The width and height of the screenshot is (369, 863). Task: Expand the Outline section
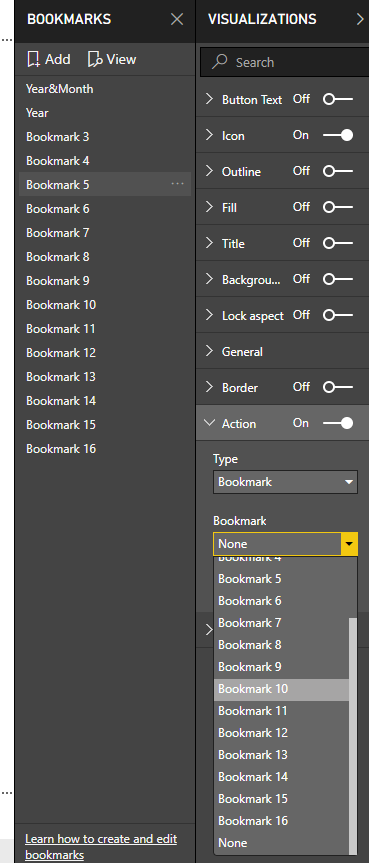pyautogui.click(x=209, y=172)
